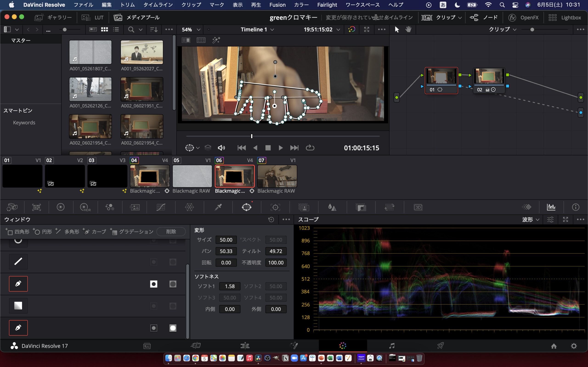Viewport: 588px width, 367px height.
Task: Select the Qualifier eyedropper palette
Action: [x=218, y=207]
